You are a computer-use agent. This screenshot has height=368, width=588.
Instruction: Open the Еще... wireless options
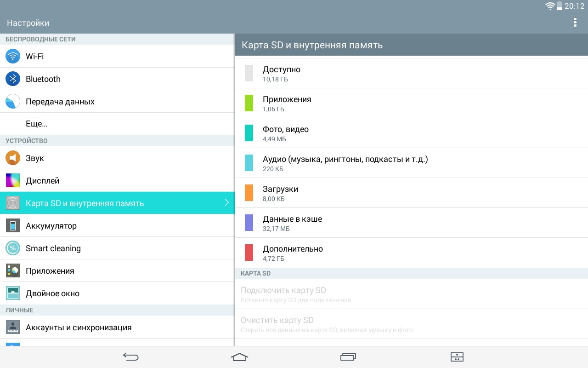coord(37,124)
